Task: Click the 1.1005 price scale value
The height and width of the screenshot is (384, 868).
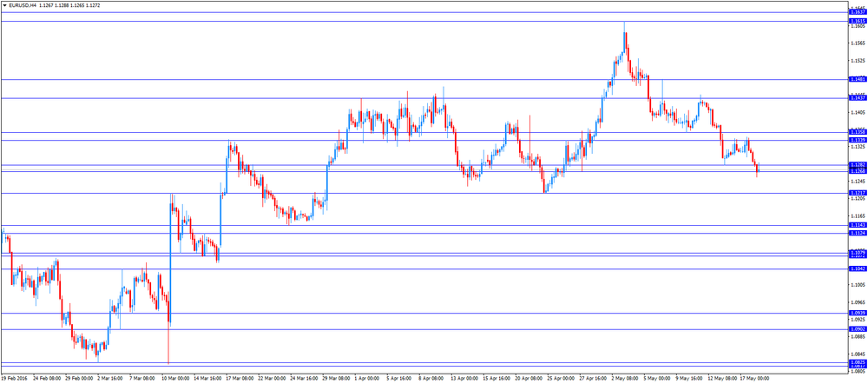Action: [x=858, y=285]
